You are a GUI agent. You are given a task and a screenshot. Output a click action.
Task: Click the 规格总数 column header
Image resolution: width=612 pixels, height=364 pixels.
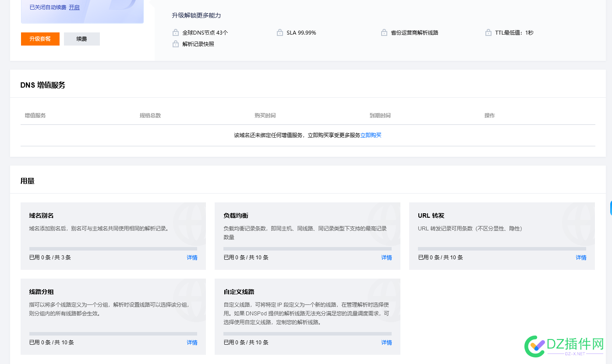pyautogui.click(x=150, y=116)
